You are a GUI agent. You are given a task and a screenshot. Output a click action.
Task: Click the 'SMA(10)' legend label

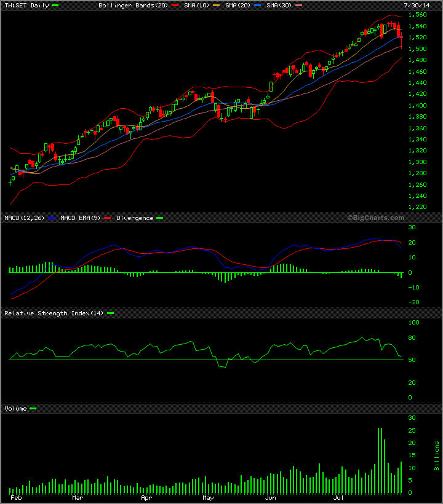(196, 6)
